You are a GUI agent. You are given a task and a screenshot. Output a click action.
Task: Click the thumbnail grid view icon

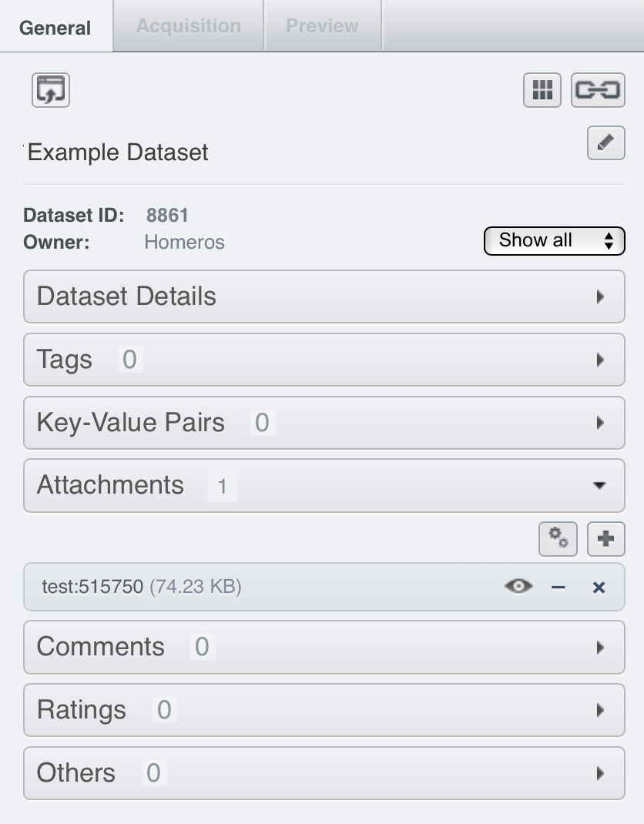click(x=542, y=90)
